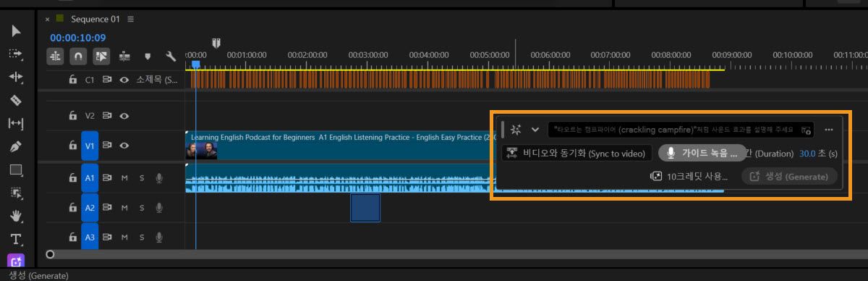Lock the A3 audio track
868x281 pixels.
click(72, 237)
